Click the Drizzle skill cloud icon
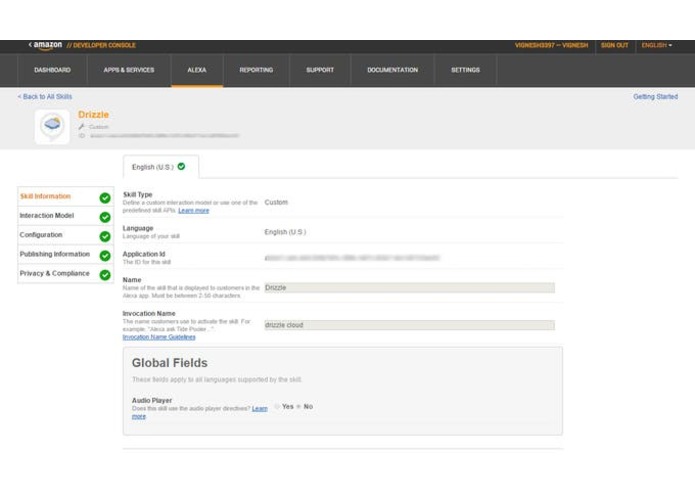The width and height of the screenshot is (695, 494). [52, 126]
